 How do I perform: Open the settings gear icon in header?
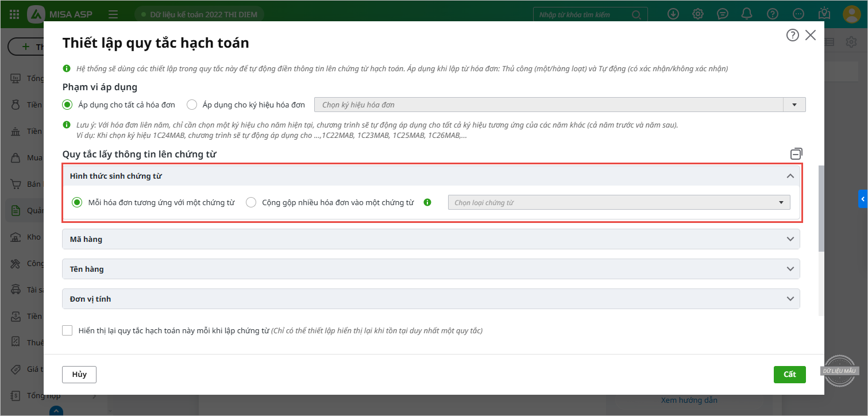(x=698, y=14)
